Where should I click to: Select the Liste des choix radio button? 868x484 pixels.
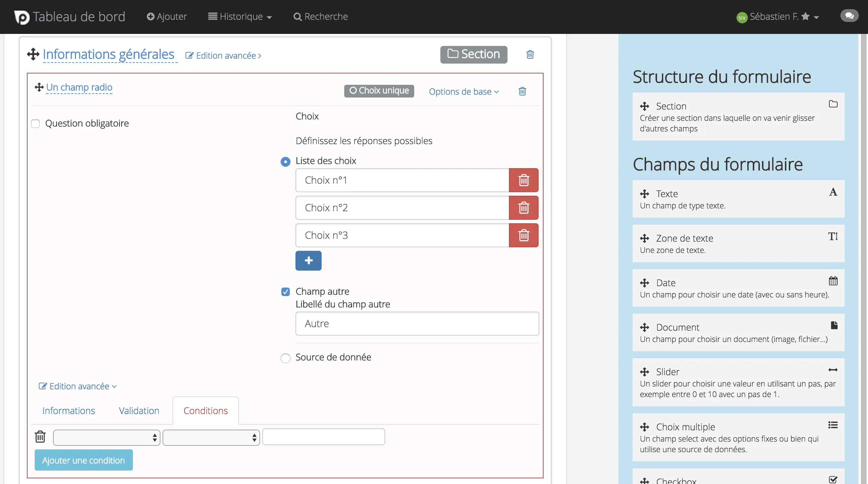click(x=286, y=161)
